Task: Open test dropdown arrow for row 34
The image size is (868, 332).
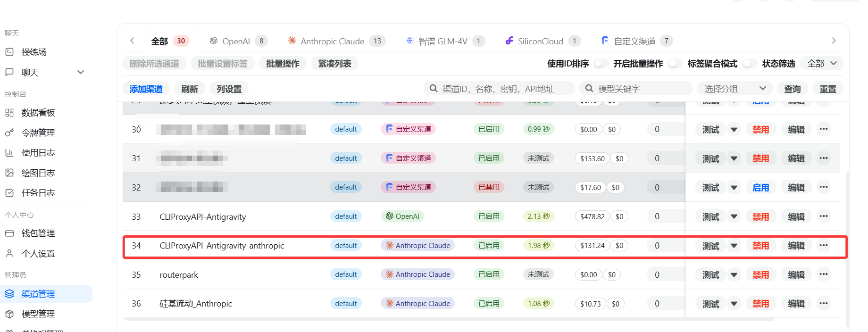Action: 734,246
